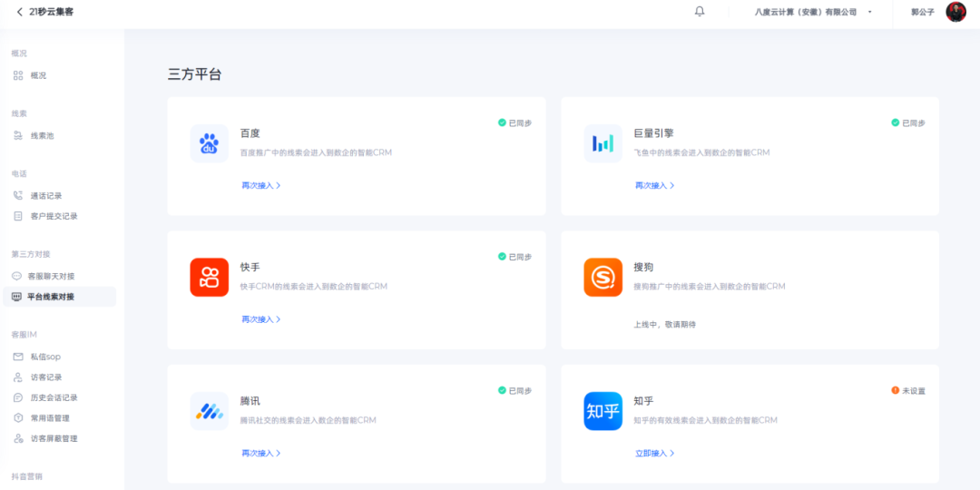Click the 郭公子 username

coord(923,12)
